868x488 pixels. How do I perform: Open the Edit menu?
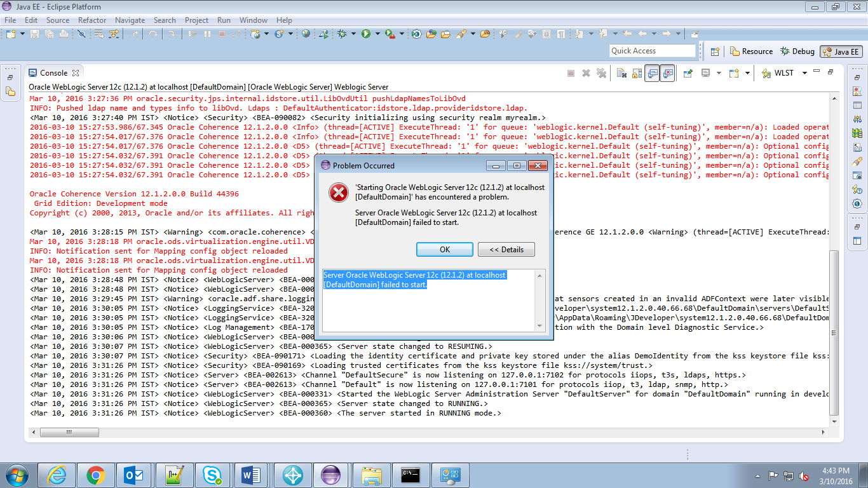[31, 20]
